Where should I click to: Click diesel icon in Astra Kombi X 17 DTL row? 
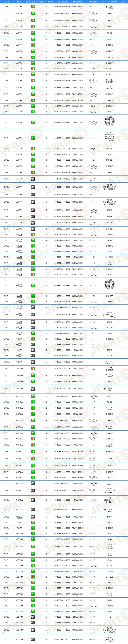pos(33,328)
